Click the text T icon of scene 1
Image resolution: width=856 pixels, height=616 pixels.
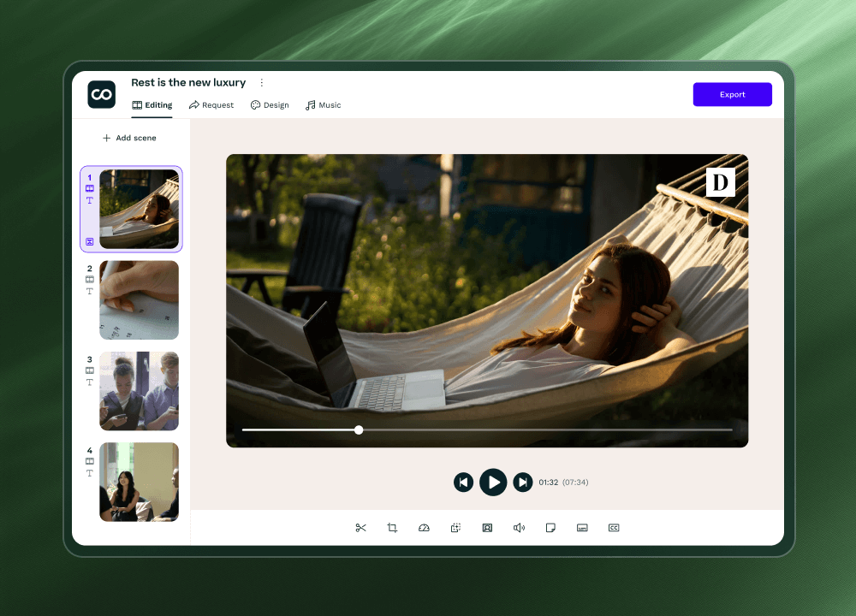(90, 200)
